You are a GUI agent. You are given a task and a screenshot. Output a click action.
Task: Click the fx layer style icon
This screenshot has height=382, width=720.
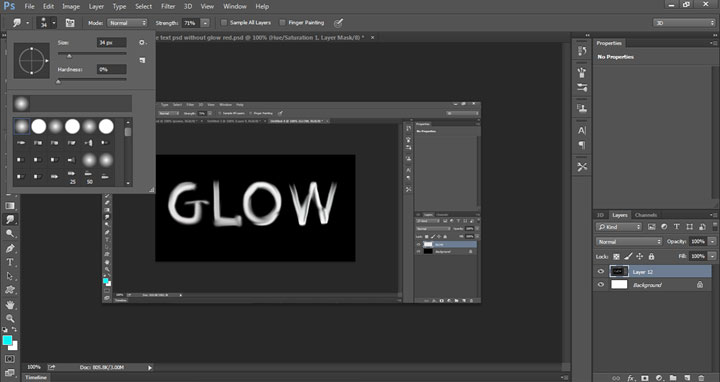(631, 378)
